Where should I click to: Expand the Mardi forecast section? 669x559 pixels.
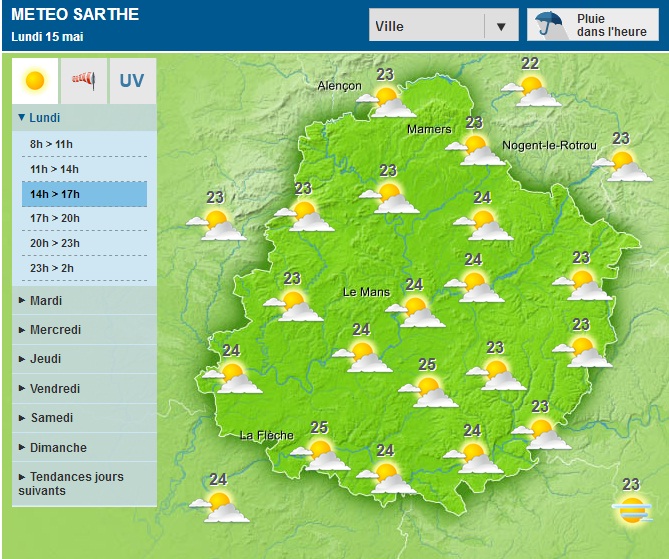(47, 300)
